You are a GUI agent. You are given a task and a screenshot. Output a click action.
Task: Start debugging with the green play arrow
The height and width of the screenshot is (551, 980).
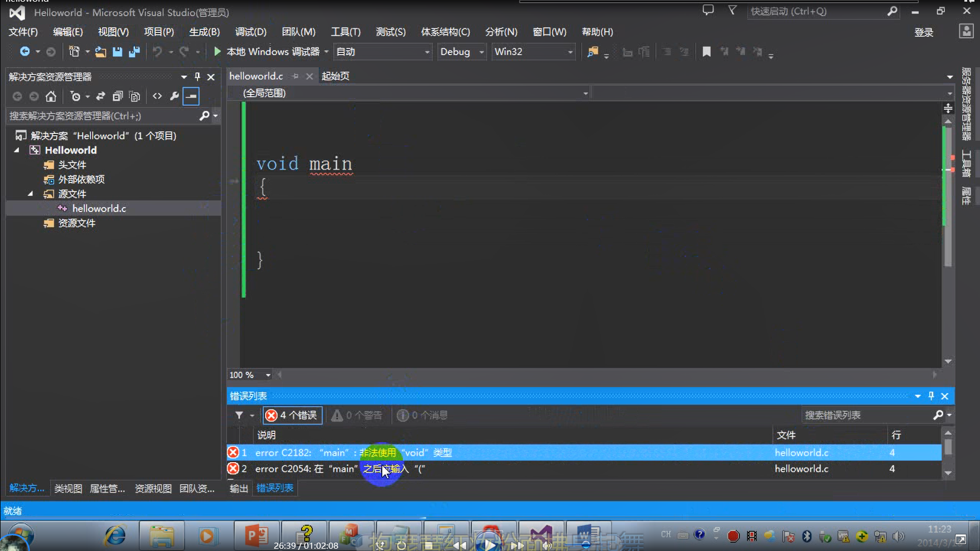point(217,51)
